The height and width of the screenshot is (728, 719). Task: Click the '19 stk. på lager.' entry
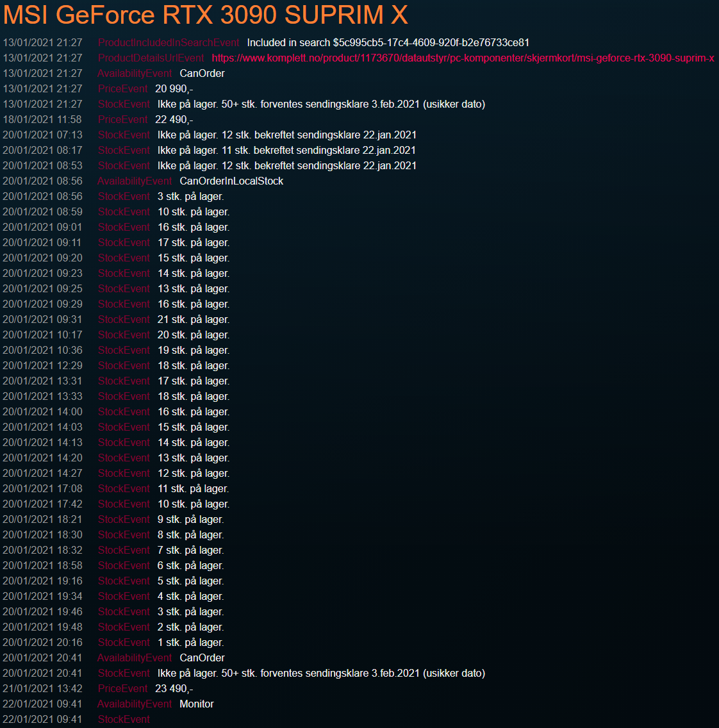pyautogui.click(x=194, y=350)
